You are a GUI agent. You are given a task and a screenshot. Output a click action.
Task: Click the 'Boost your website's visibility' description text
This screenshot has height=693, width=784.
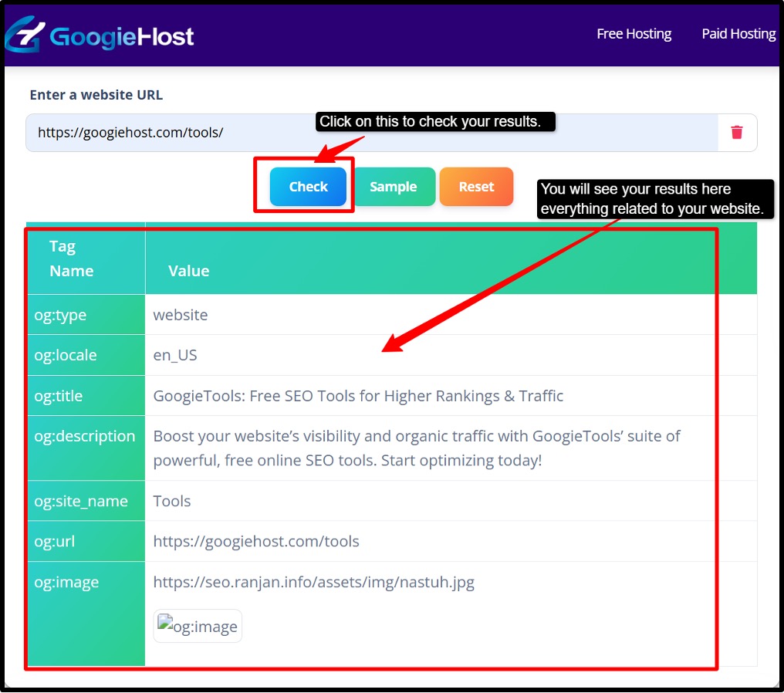[x=417, y=448]
